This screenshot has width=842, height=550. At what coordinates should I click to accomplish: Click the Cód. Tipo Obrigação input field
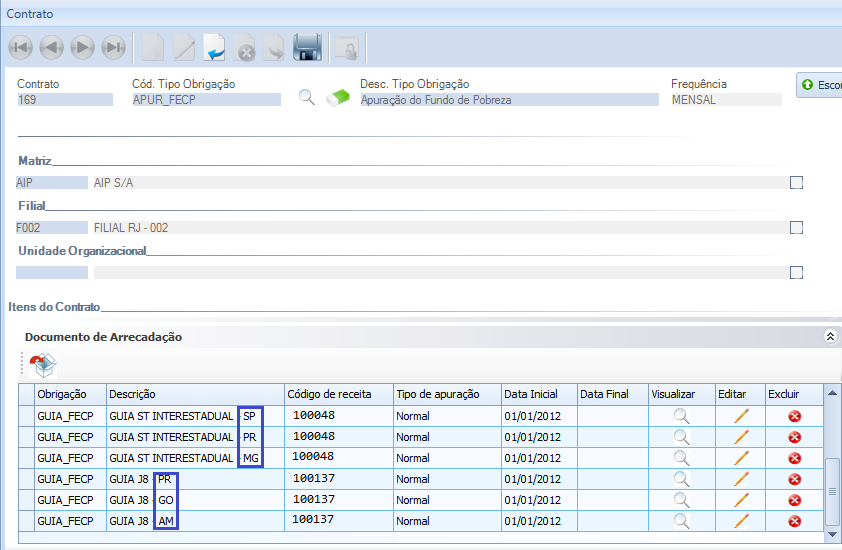pyautogui.click(x=206, y=100)
